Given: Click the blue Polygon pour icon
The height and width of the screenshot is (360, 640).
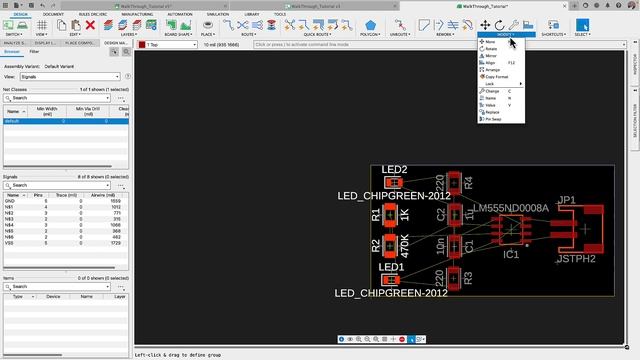Looking at the screenshot, I should 370,25.
